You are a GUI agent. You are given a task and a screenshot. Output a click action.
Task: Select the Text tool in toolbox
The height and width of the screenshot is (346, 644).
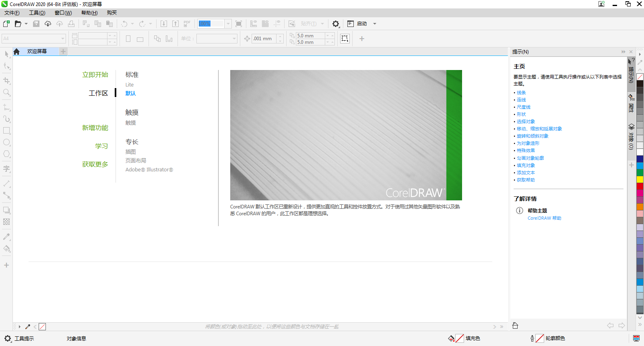click(x=6, y=169)
